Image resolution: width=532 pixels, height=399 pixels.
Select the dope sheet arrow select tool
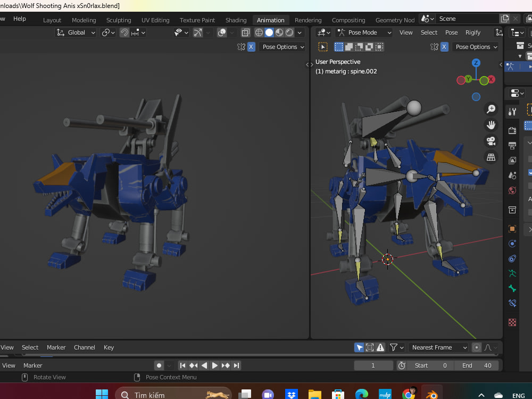(x=359, y=347)
